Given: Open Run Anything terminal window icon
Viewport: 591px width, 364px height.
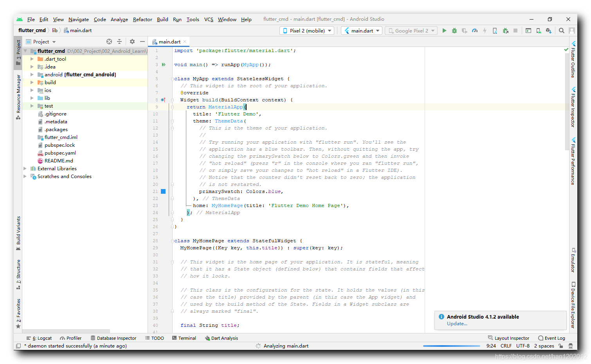Looking at the screenshot, I should (528, 31).
